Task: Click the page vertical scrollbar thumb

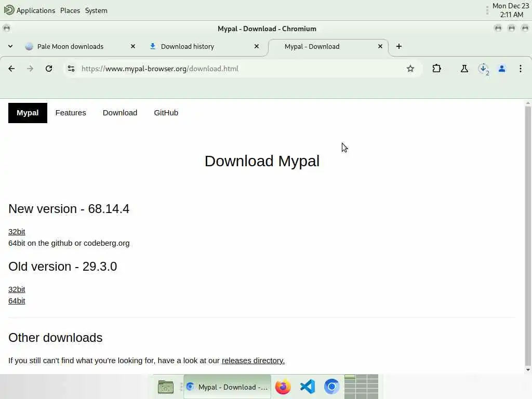Action: (x=528, y=236)
